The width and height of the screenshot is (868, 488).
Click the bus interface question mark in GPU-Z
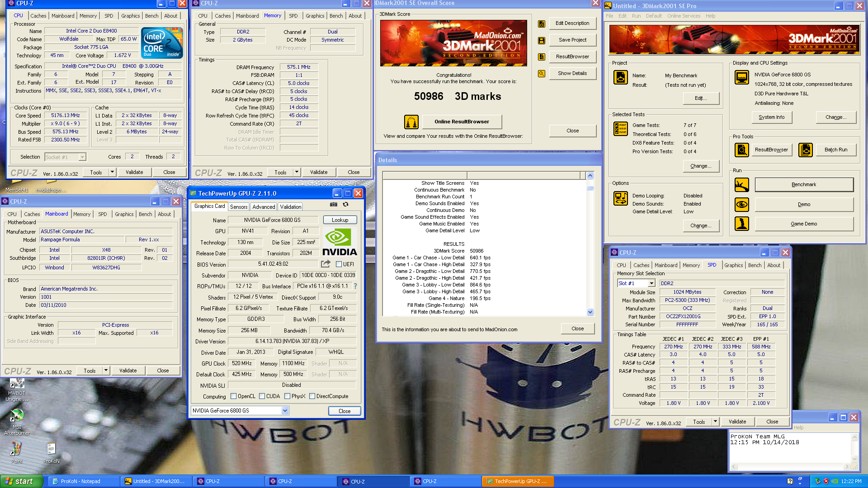pos(355,286)
